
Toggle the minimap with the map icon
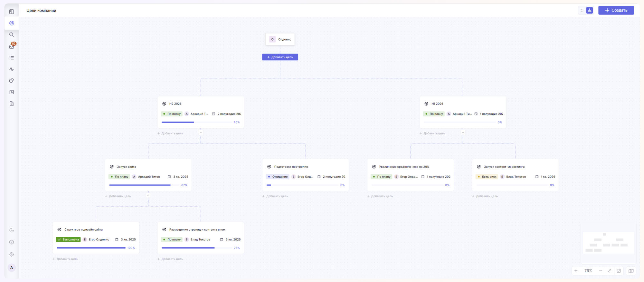[x=631, y=271]
